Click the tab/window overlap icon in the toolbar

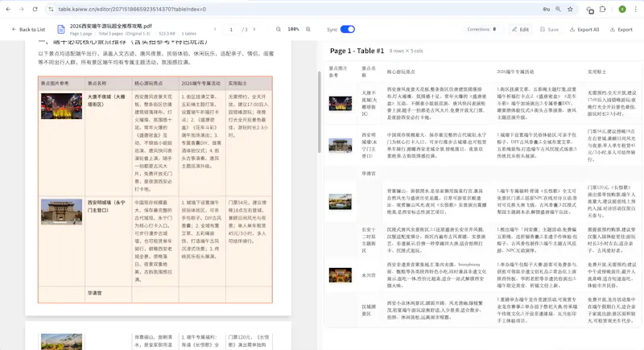590,10
